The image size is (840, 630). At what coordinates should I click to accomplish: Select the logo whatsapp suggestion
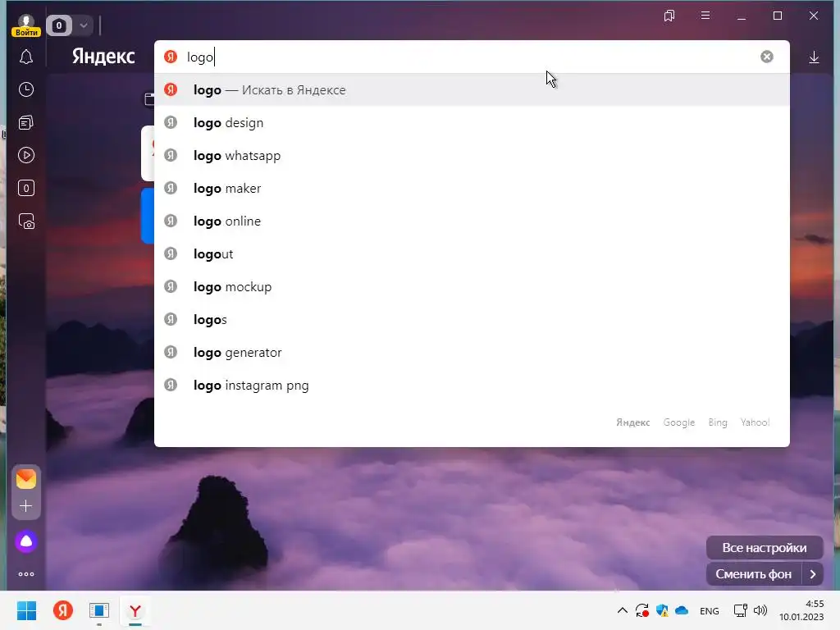pos(472,155)
